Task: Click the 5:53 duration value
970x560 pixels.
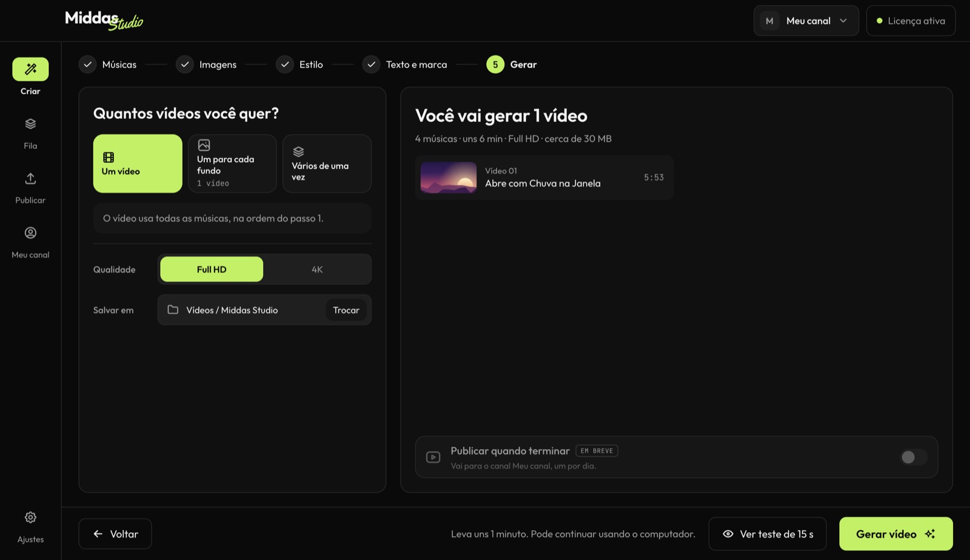Action: pyautogui.click(x=654, y=178)
